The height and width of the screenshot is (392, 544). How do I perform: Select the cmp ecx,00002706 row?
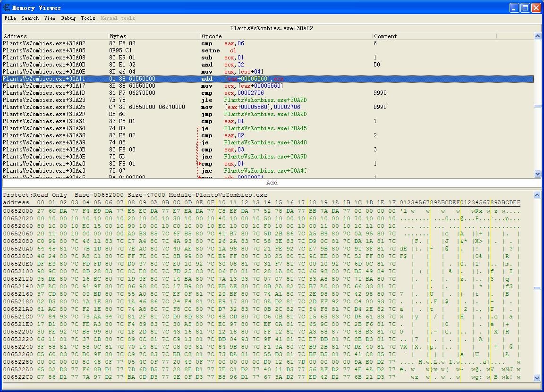point(268,93)
